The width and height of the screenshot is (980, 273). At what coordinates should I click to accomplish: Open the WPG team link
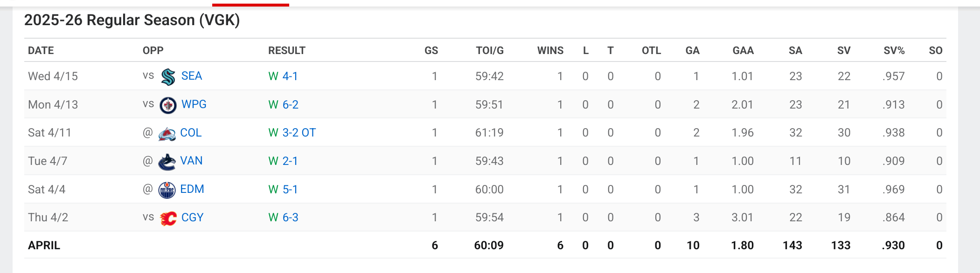(194, 104)
